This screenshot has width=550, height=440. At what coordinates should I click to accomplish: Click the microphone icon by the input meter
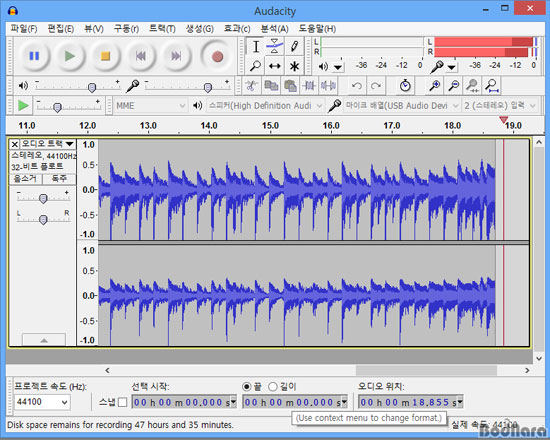point(437,66)
